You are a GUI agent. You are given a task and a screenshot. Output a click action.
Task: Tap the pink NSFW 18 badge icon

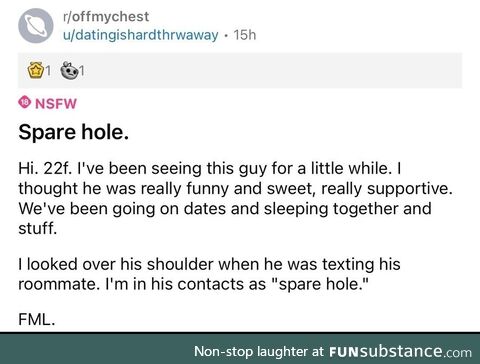(x=25, y=102)
